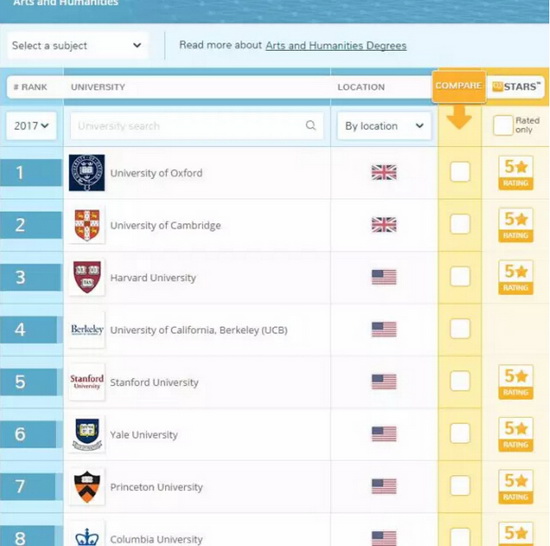Click the UNIVERSITY column header
Viewport: 550px width, 546px height.
pyautogui.click(x=98, y=87)
